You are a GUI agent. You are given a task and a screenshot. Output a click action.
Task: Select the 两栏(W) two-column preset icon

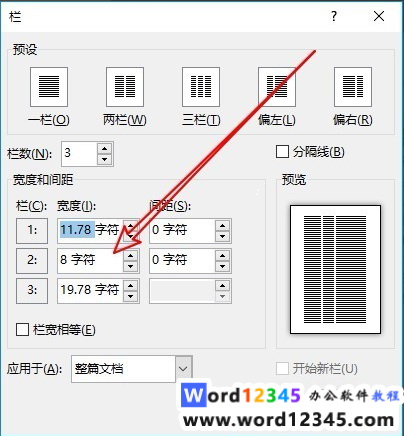point(125,87)
